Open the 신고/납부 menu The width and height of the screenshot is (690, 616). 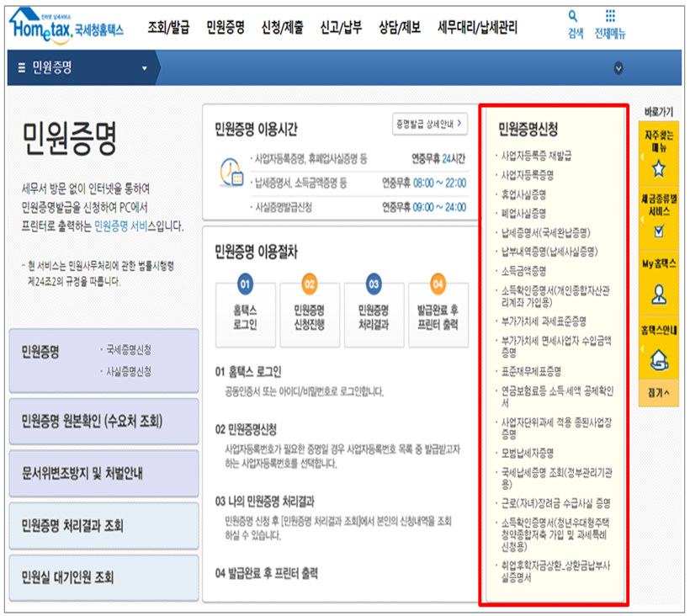(341, 27)
